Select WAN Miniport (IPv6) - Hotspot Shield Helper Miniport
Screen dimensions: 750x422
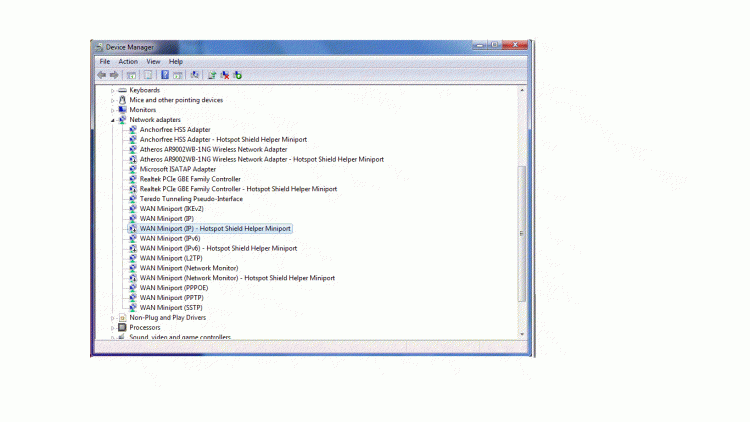(218, 248)
